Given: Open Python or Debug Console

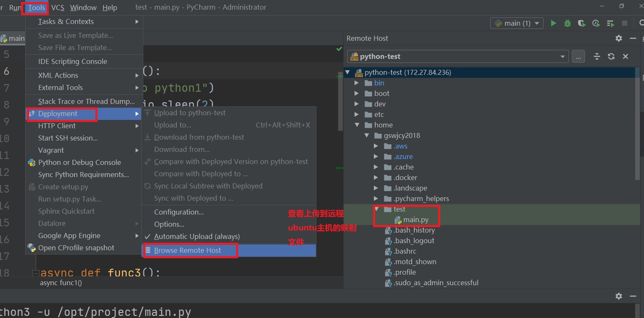Looking at the screenshot, I should pos(84,162).
